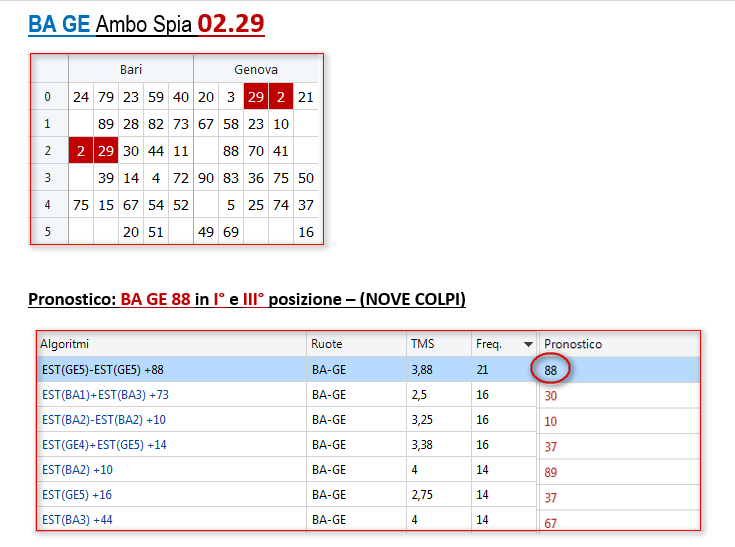Click cell 70 in the Genova row 2

[256, 150]
